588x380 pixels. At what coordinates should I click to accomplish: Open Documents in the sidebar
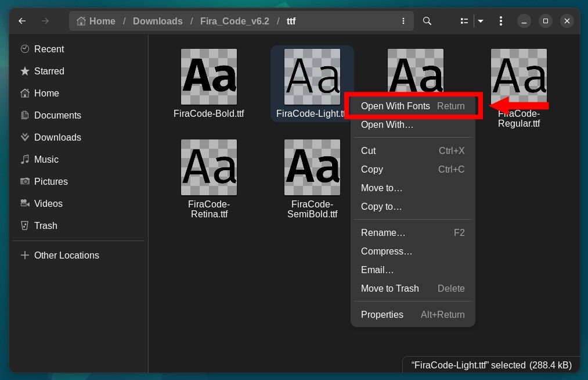78,115
